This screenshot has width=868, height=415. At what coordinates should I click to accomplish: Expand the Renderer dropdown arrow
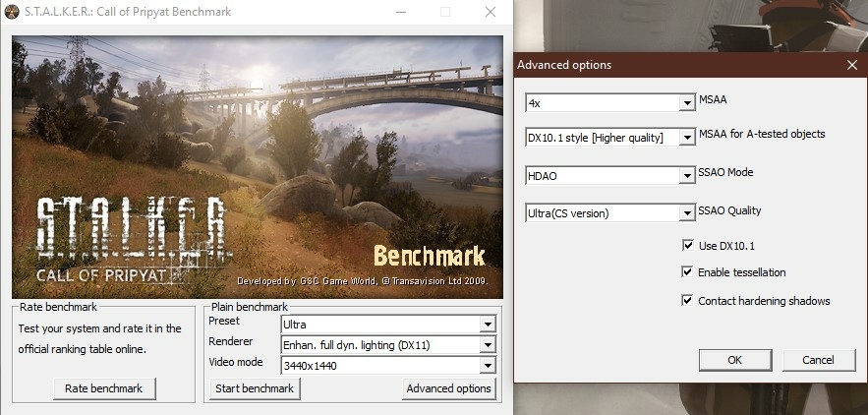click(x=488, y=345)
